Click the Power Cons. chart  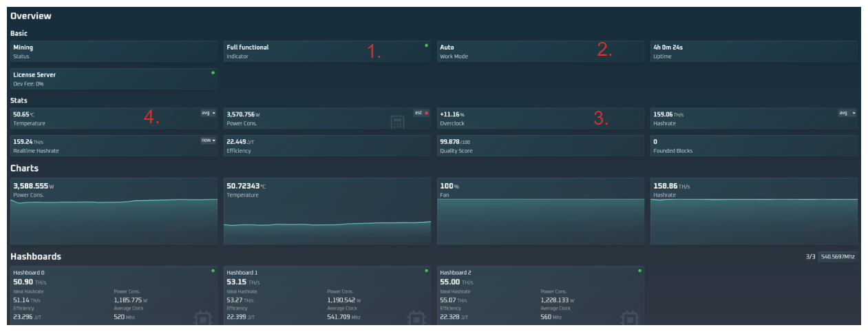point(114,211)
